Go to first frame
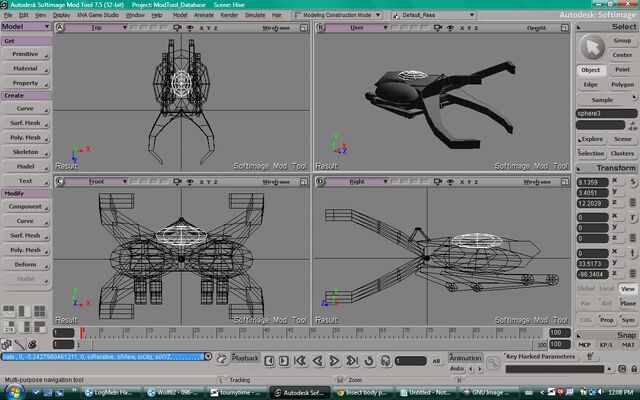 pos(300,361)
